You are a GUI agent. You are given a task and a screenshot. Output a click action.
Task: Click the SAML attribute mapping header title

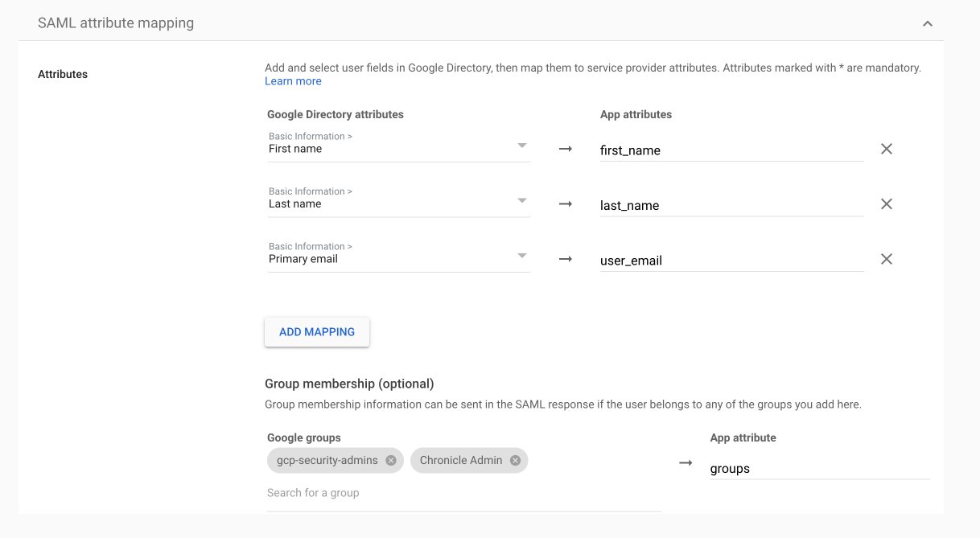point(116,23)
